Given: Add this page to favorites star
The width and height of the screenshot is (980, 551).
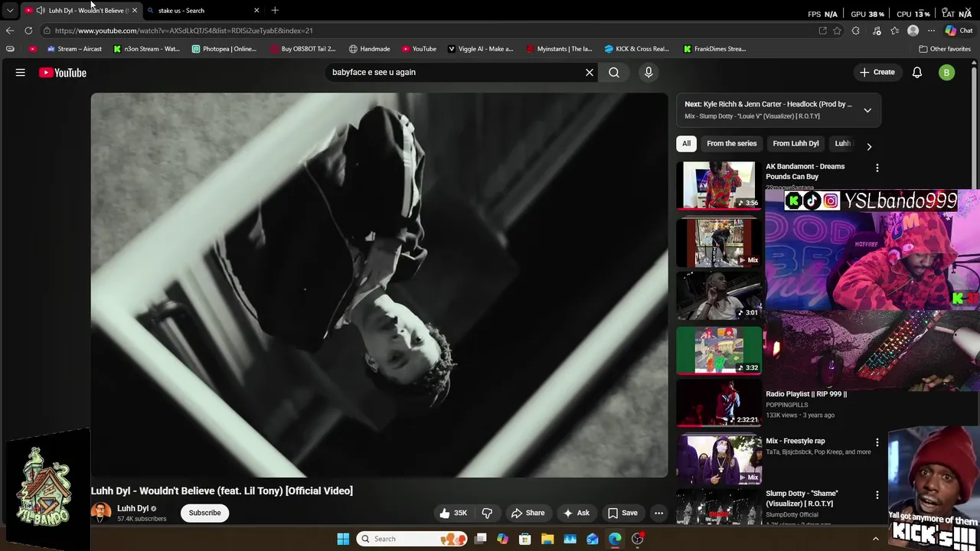Looking at the screenshot, I should coord(838,31).
